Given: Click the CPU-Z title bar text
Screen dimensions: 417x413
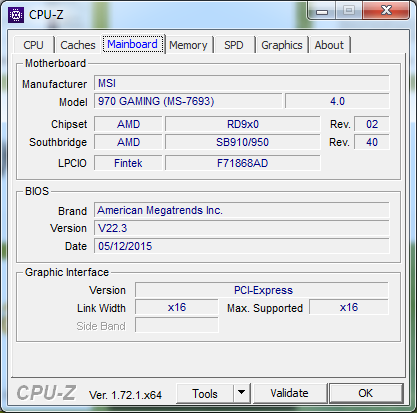Looking at the screenshot, I should point(46,15).
